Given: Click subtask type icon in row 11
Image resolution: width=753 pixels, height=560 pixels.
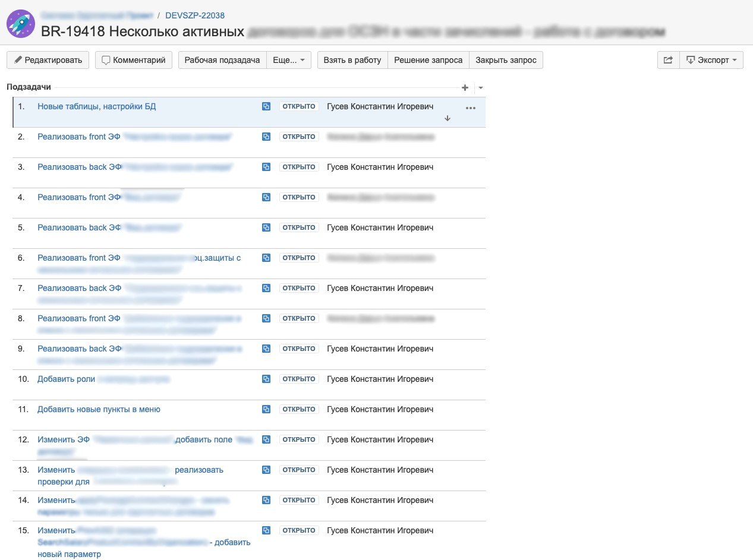Looking at the screenshot, I should pos(266,410).
